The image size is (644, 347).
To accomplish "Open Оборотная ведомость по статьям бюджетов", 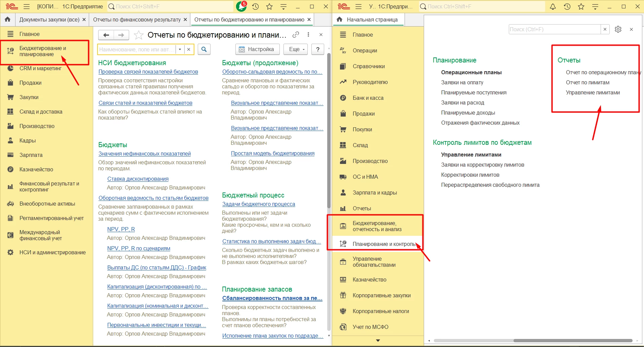I will tap(153, 198).
